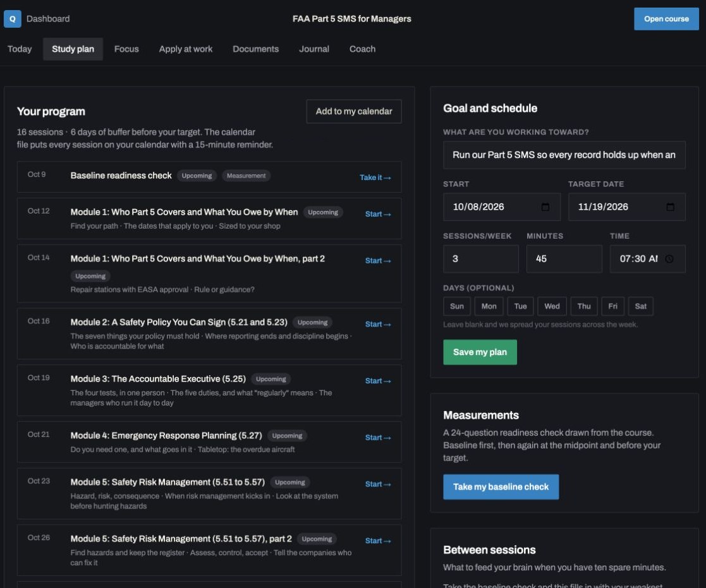Viewport: 706px width, 588px height.
Task: Toggle the Fri day chip
Action: (x=613, y=306)
